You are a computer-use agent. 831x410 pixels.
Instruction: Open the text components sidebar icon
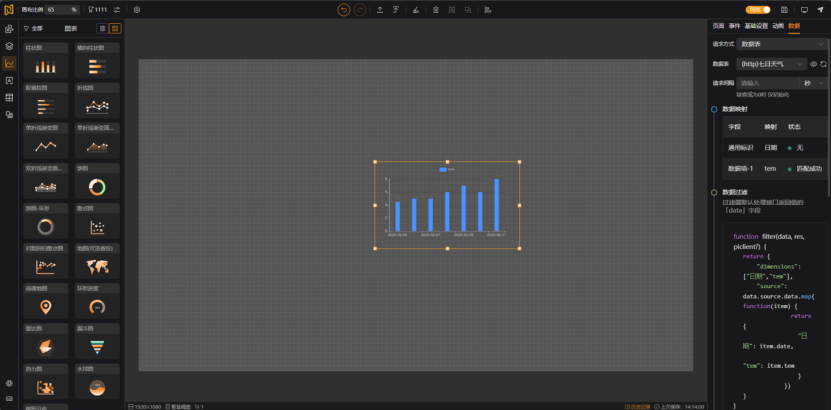coord(9,81)
